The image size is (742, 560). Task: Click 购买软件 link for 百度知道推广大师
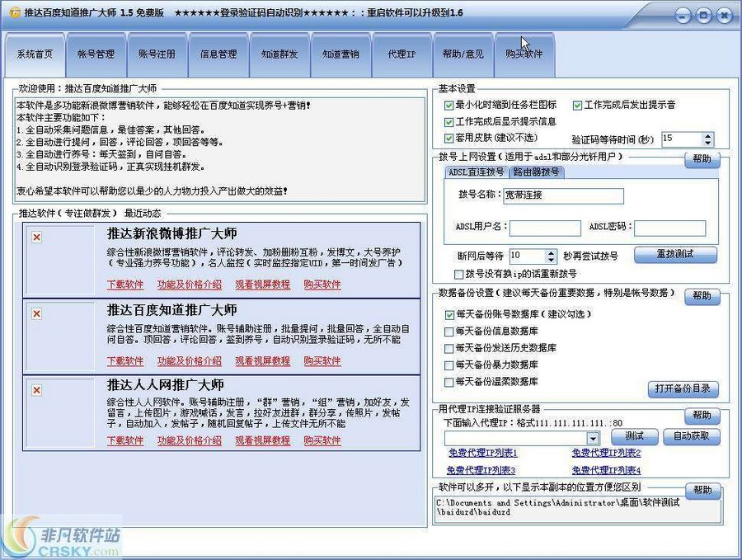[x=322, y=361]
